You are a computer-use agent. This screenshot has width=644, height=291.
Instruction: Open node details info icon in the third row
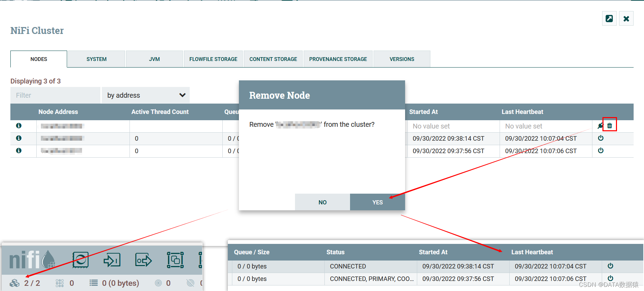(19, 151)
